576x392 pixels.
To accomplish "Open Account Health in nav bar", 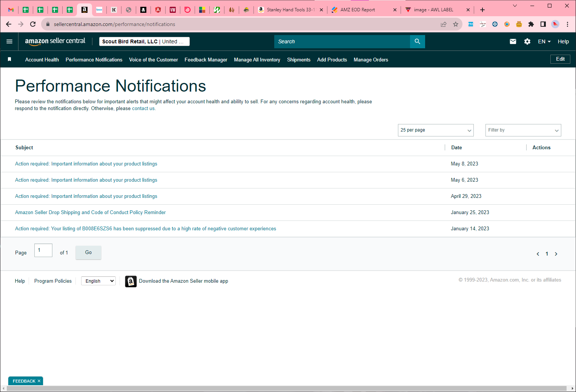I will 42,60.
